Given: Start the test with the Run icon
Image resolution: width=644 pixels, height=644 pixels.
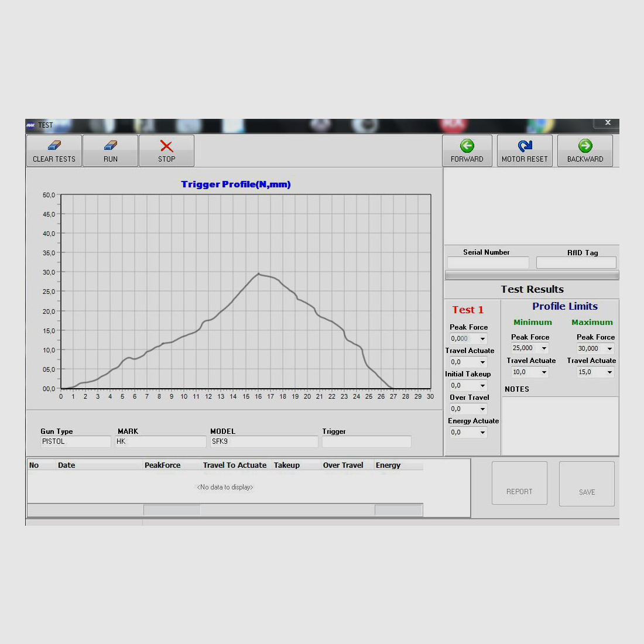Looking at the screenshot, I should point(111,145).
